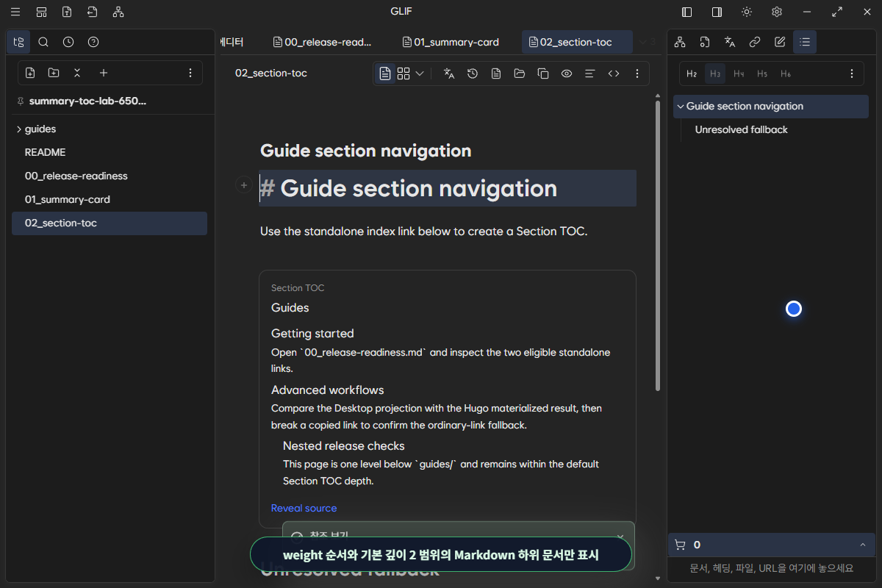
Task: Toggle H3 heading filter
Action: click(715, 73)
